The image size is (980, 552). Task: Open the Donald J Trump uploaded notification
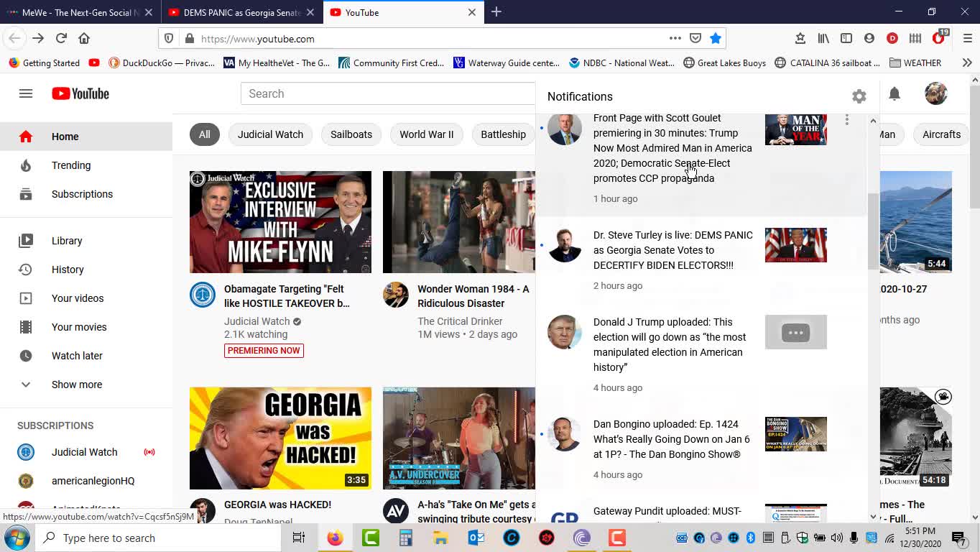[702, 354]
